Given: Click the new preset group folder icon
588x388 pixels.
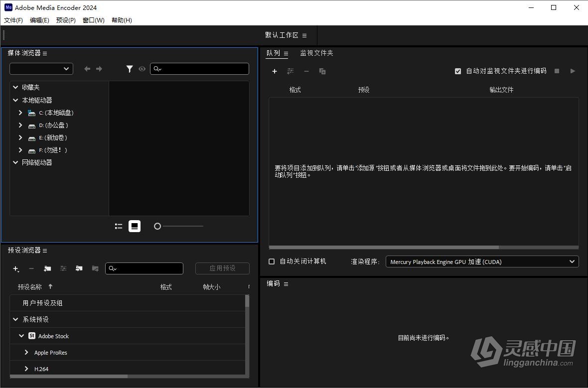Looking at the screenshot, I should tap(47, 269).
